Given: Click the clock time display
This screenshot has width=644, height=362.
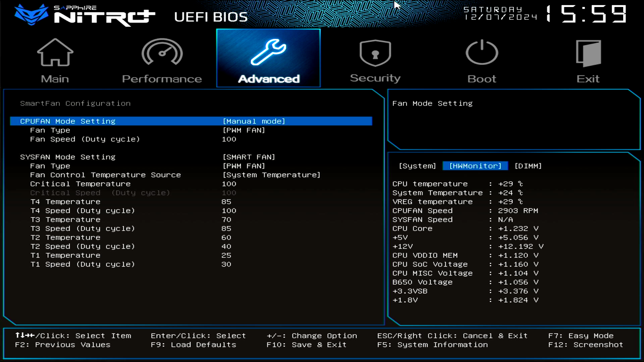Looking at the screenshot, I should 587,14.
